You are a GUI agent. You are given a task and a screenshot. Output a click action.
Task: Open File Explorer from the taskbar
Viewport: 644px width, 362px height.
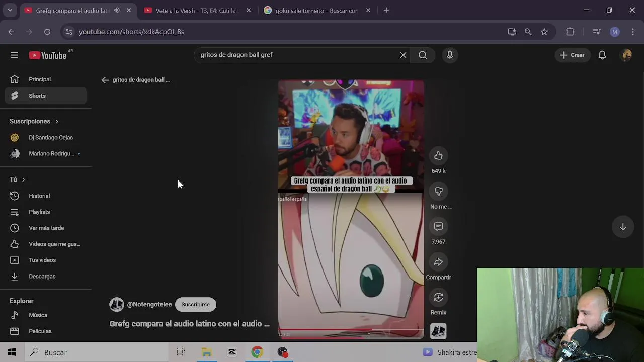coord(207,352)
